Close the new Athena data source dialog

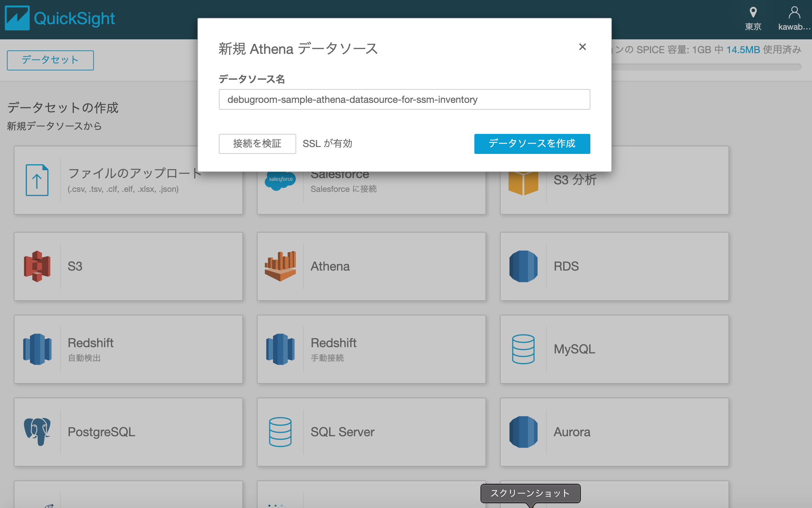(582, 47)
